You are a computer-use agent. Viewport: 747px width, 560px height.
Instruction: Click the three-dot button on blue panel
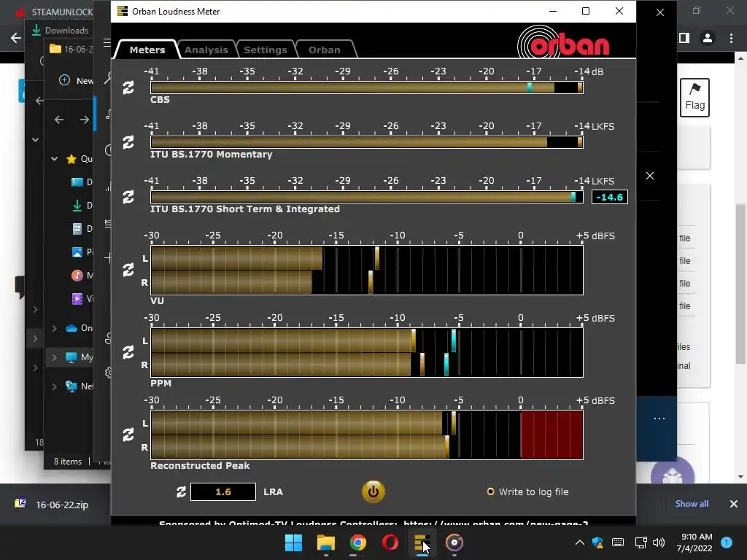[659, 418]
